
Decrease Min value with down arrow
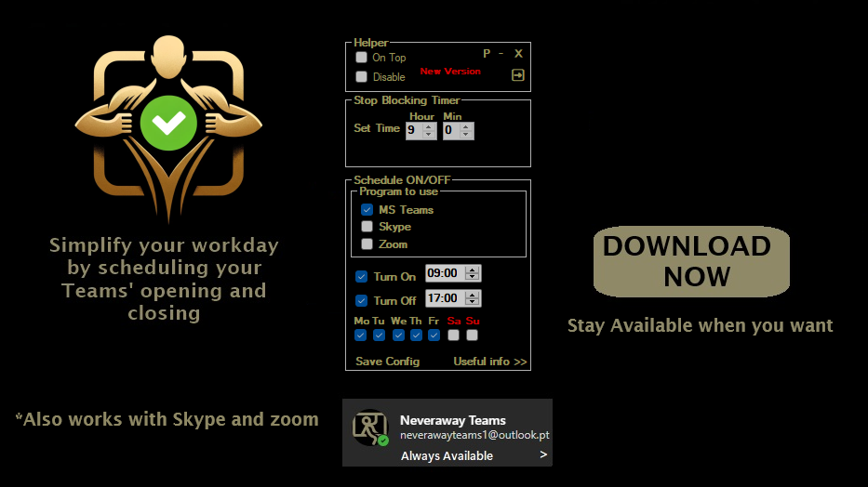(x=466, y=135)
